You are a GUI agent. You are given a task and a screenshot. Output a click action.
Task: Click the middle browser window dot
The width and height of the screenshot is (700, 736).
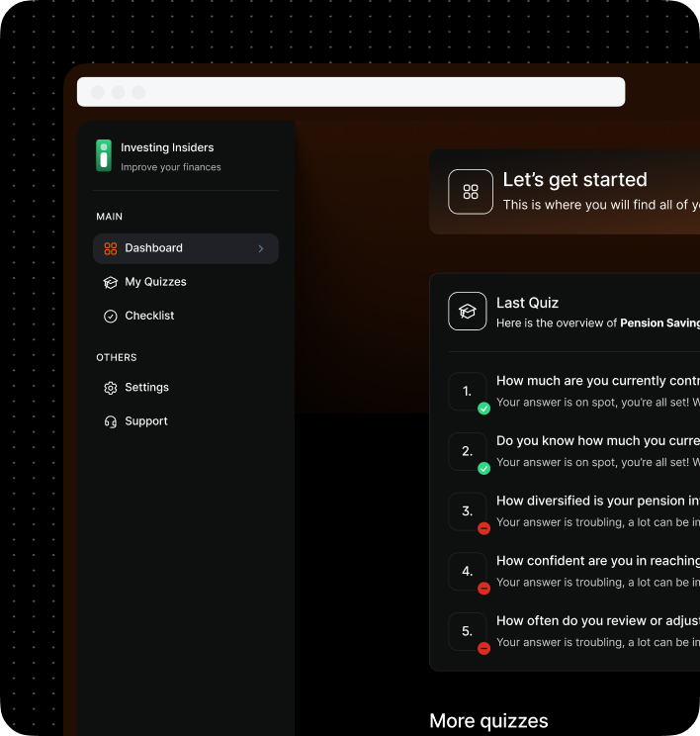[x=119, y=92]
